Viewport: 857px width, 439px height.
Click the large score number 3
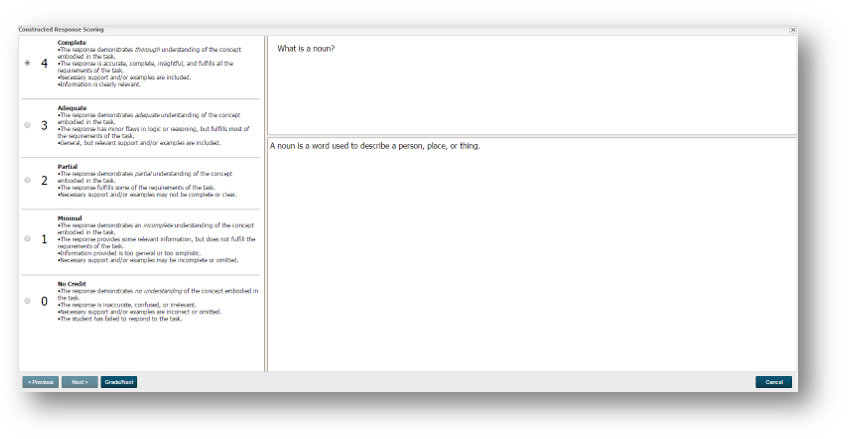[x=44, y=125]
